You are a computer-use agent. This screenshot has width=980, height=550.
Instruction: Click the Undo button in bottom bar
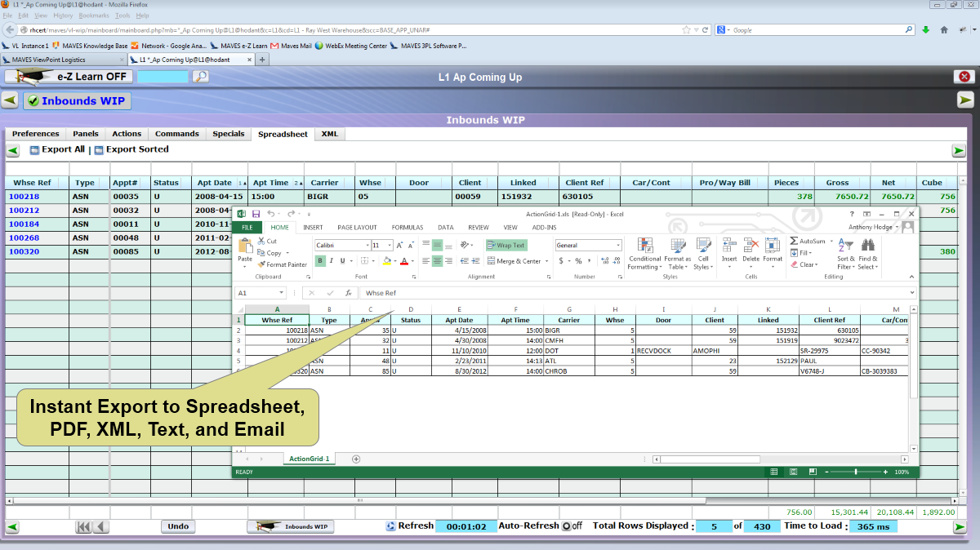click(178, 527)
